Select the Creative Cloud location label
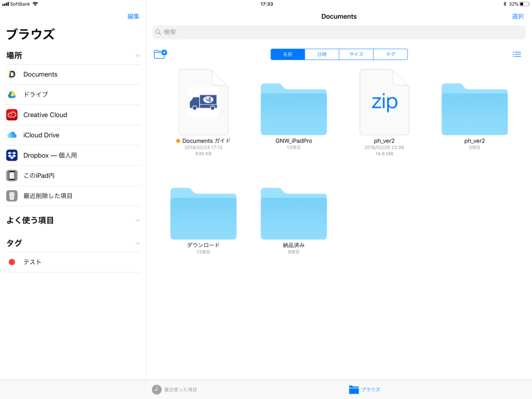The image size is (532, 399). point(45,115)
